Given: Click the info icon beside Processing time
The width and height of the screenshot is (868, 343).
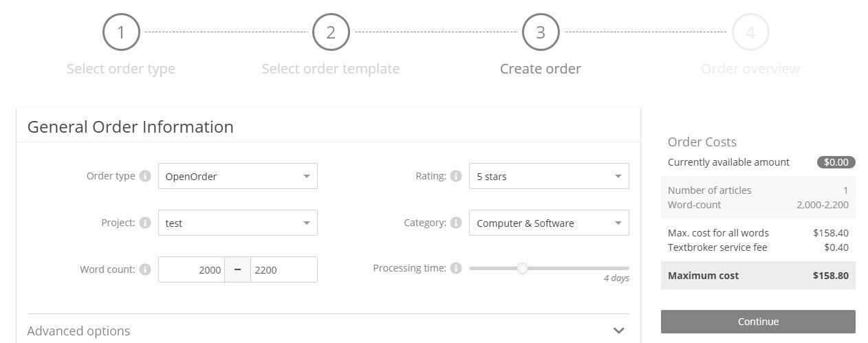Looking at the screenshot, I should pos(455,268).
